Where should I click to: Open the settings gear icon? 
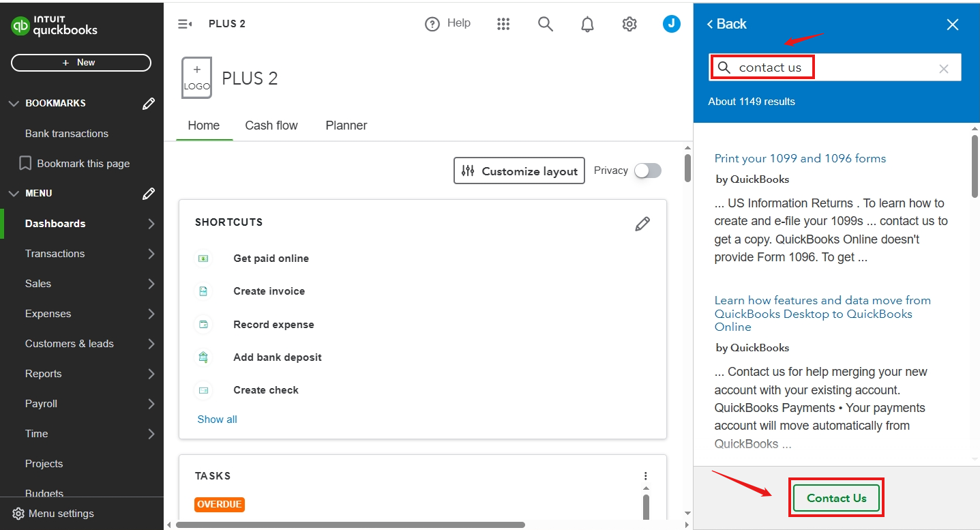point(629,24)
